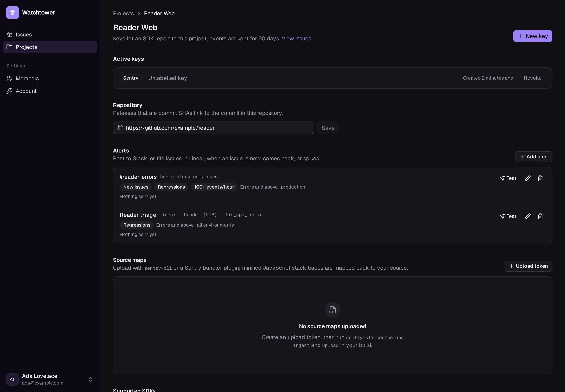This screenshot has height=392, width=565.
Task: Click the Issues bug icon
Action: pos(9,35)
